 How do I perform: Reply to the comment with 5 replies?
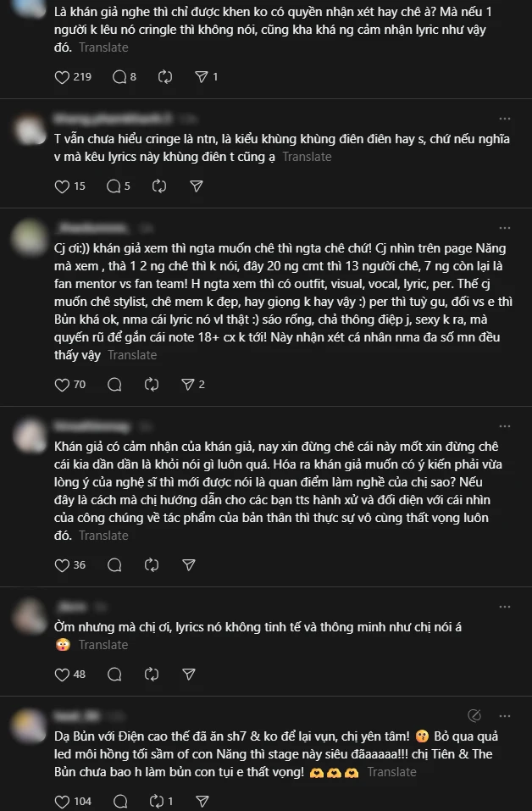click(114, 186)
